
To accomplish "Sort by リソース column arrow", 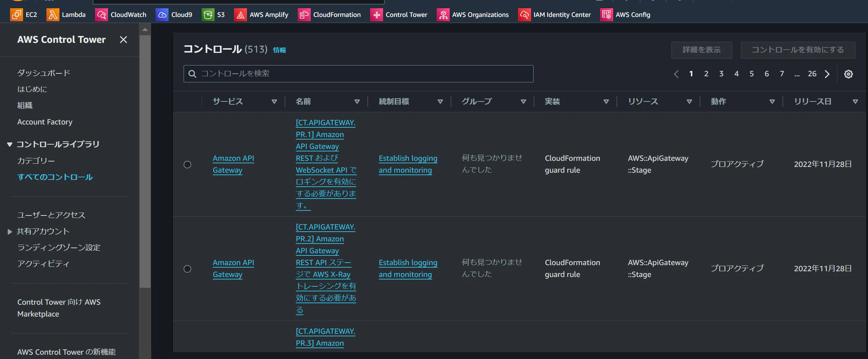I will click(x=689, y=102).
